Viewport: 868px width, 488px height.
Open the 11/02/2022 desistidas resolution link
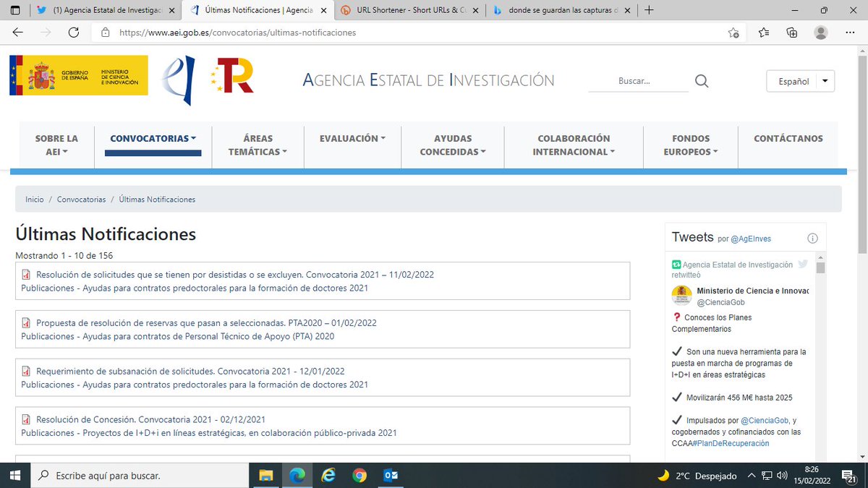(235, 275)
